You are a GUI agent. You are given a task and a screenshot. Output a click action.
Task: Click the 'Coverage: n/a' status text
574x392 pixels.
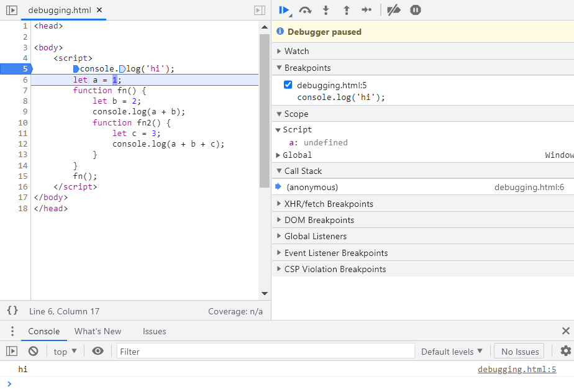pos(235,311)
